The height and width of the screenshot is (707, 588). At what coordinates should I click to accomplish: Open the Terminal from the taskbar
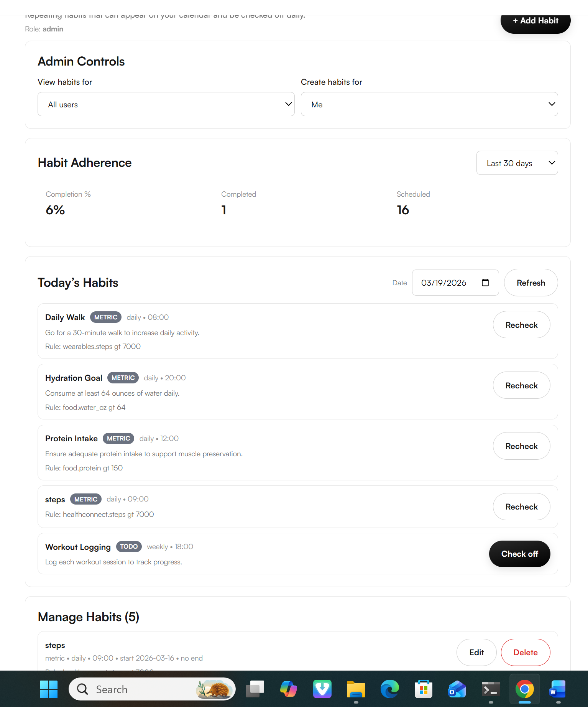[490, 689]
